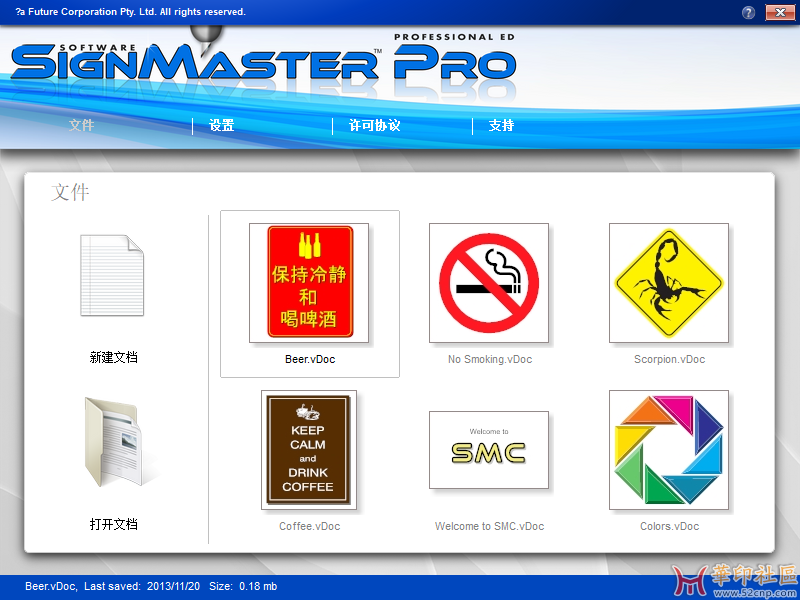800x600 pixels.
Task: Click the new document paper icon
Action: (x=112, y=276)
